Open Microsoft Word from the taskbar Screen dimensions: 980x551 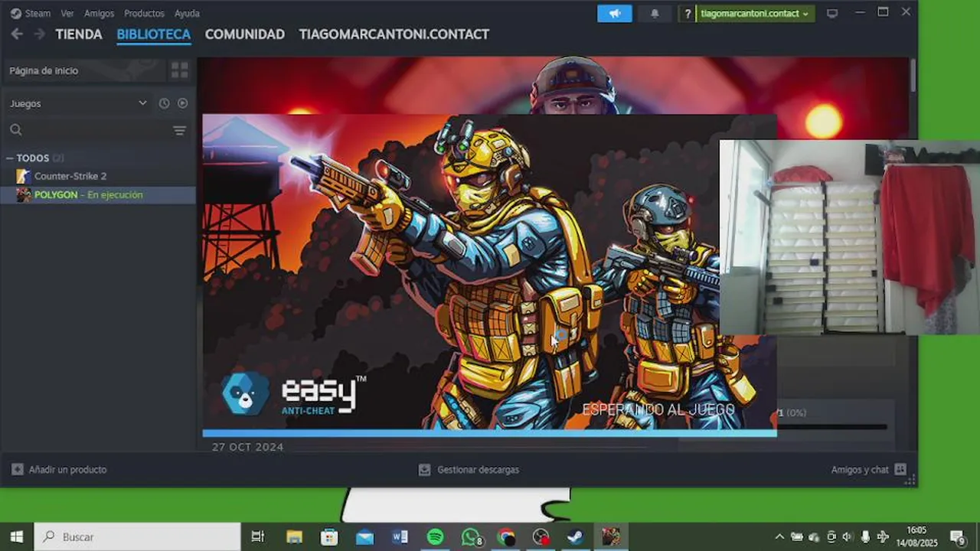click(400, 536)
